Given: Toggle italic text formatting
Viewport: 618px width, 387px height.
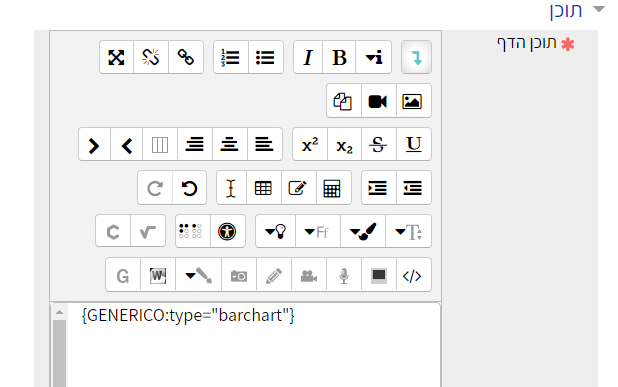Looking at the screenshot, I should coord(308,57).
